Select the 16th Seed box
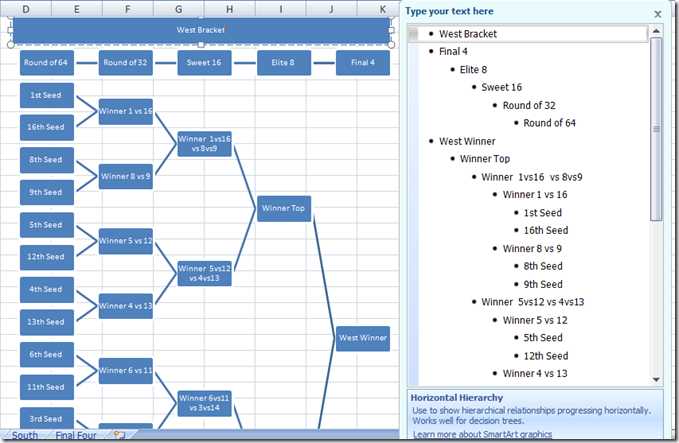This screenshot has height=443, width=679. [x=46, y=127]
